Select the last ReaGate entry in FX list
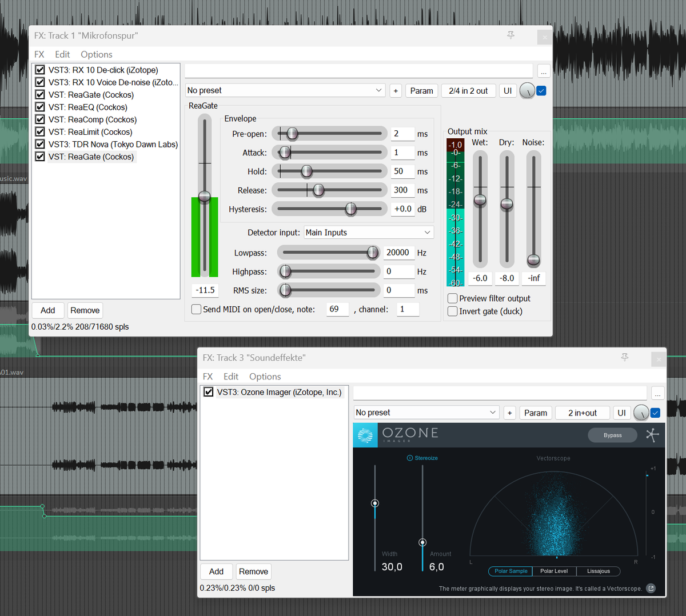 [91, 157]
